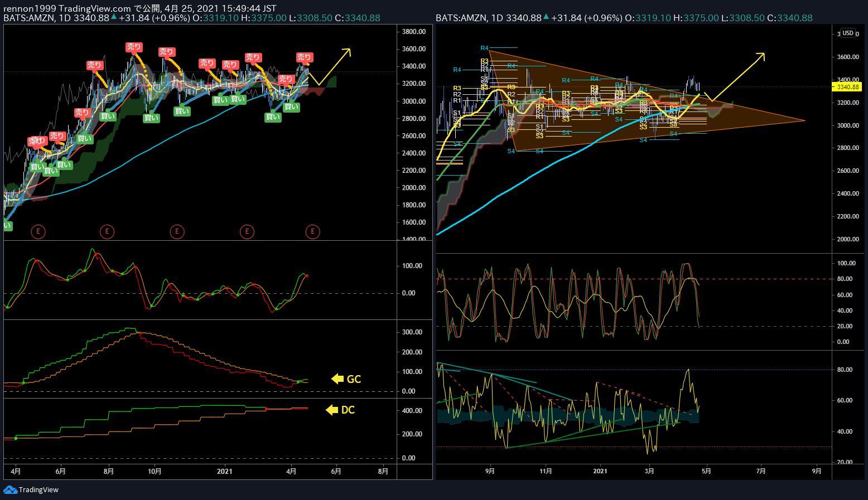Click the topmost 売り sell signal label
The width and height of the screenshot is (868, 500).
(134, 47)
